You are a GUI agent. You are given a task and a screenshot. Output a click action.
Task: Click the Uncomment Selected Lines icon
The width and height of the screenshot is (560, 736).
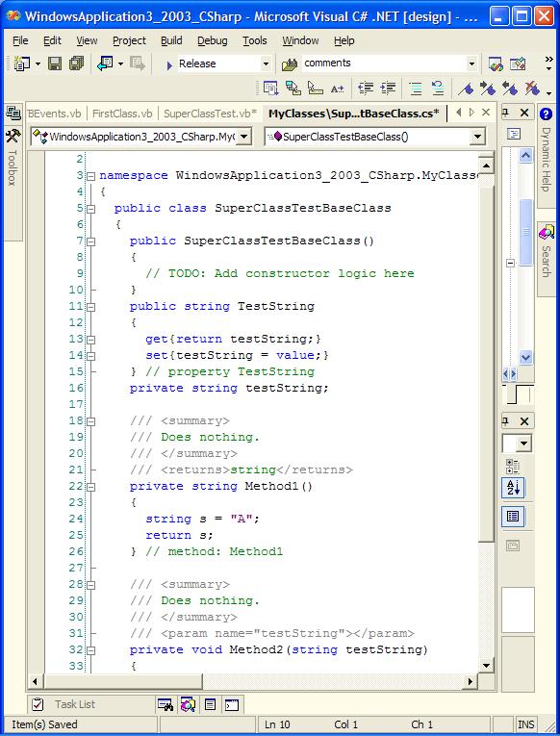438,88
